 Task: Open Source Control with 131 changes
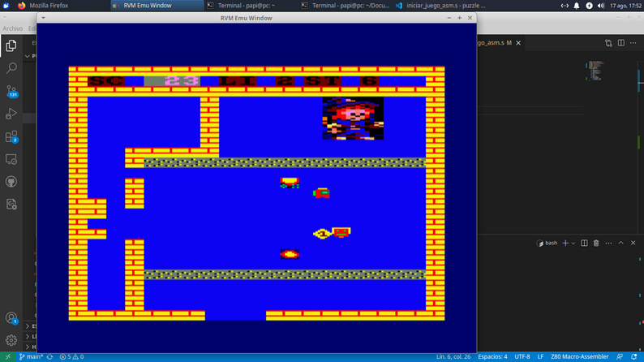11,91
